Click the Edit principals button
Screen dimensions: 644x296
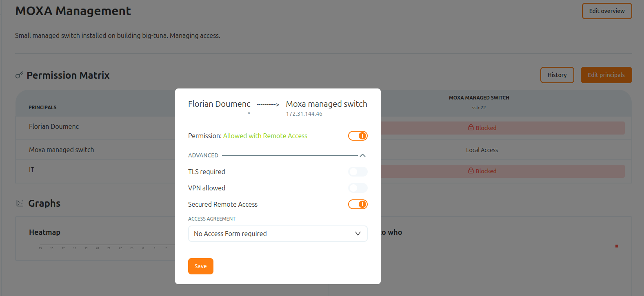coord(606,75)
